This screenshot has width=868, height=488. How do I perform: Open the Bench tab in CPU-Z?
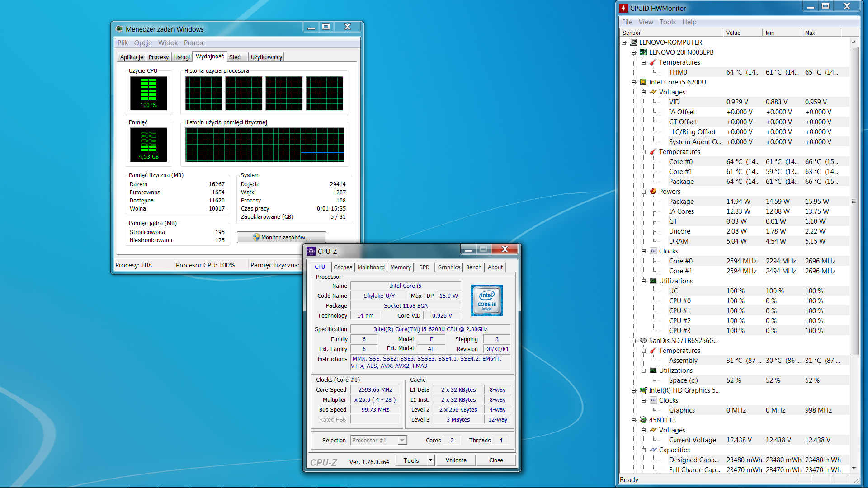474,267
